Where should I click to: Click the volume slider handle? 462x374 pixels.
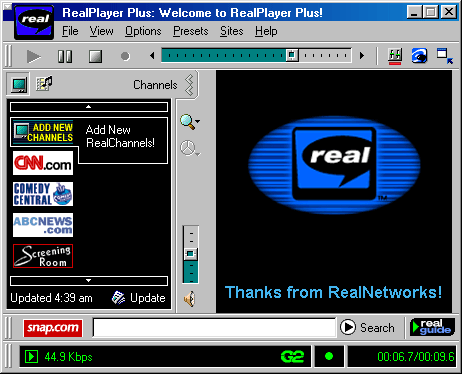(190, 254)
